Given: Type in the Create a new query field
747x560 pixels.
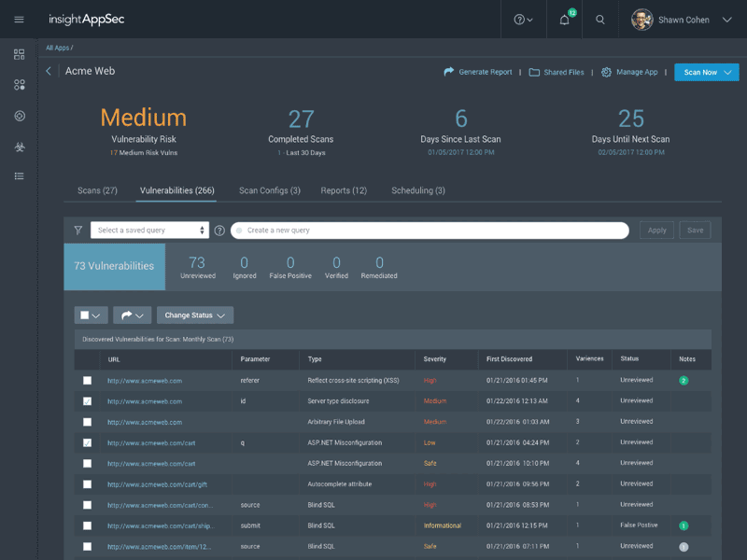Looking at the screenshot, I should pyautogui.click(x=430, y=230).
